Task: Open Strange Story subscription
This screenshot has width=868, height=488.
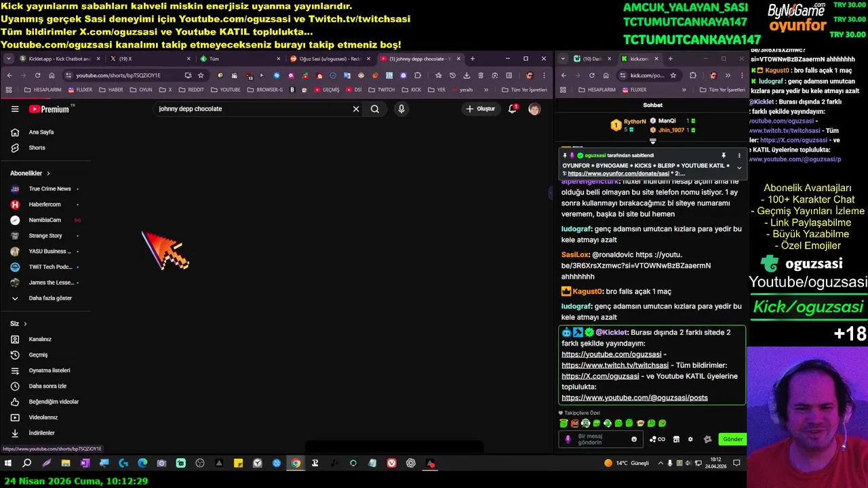Action: point(46,236)
